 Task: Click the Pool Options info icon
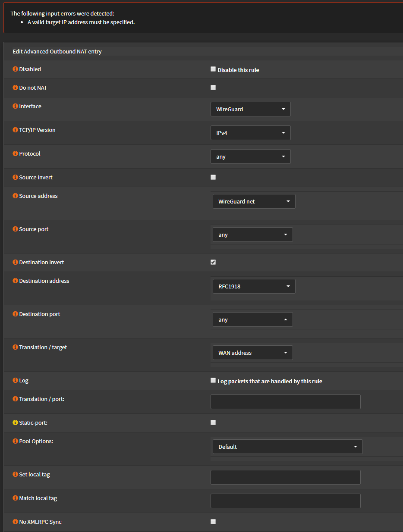click(14, 441)
